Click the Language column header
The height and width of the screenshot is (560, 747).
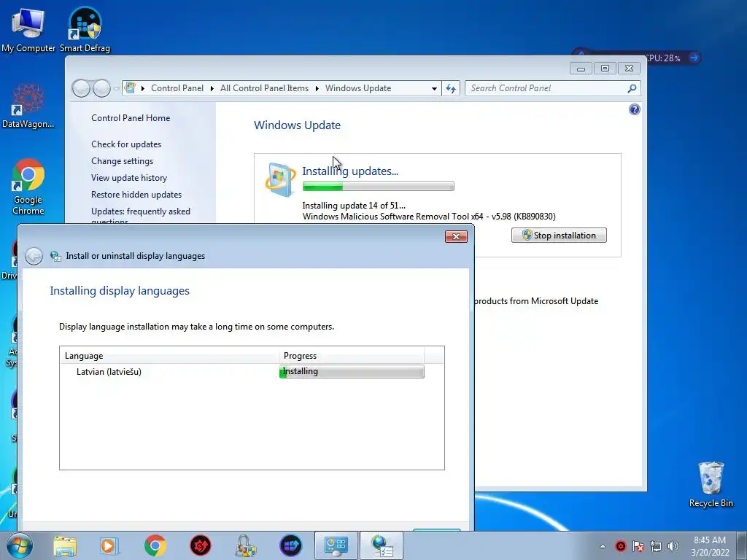169,356
